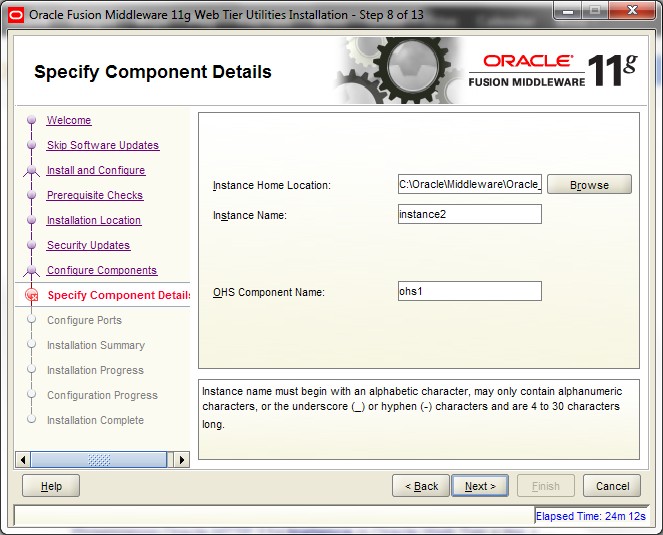The height and width of the screenshot is (535, 663).
Task: Click the Instance Home Location label
Action: [272, 185]
